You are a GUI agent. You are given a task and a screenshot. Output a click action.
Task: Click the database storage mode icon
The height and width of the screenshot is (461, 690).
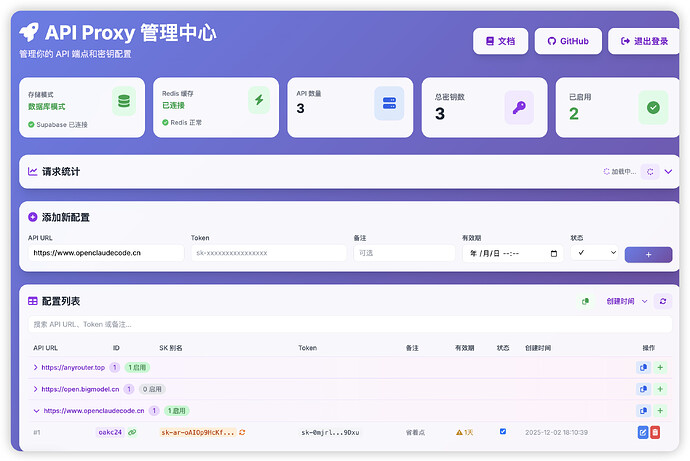[124, 101]
